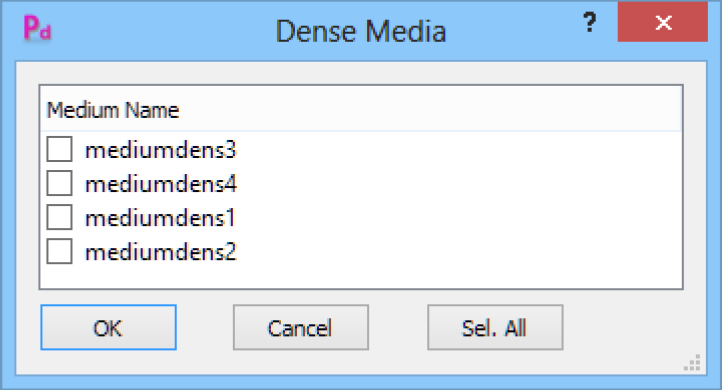Screen dimensions: 722x390
Task: Click empty header area right of Medium Name
Action: (x=431, y=110)
